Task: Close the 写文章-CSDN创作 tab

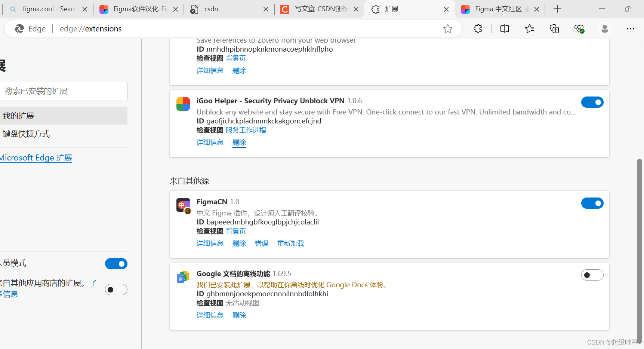Action: (x=356, y=9)
